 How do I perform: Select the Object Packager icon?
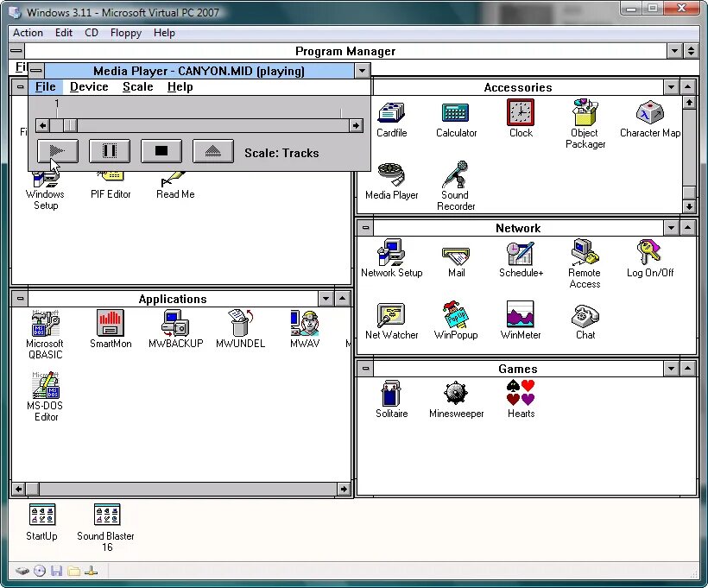[x=585, y=112]
